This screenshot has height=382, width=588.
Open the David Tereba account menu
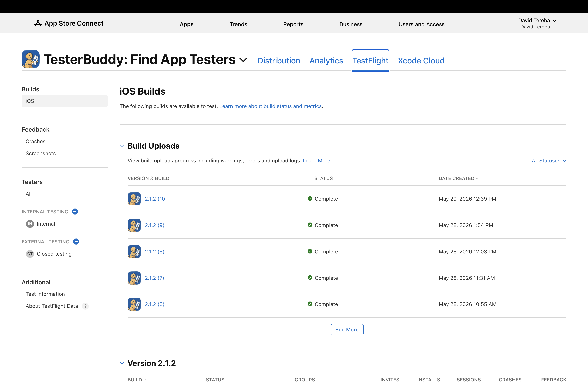point(537,23)
